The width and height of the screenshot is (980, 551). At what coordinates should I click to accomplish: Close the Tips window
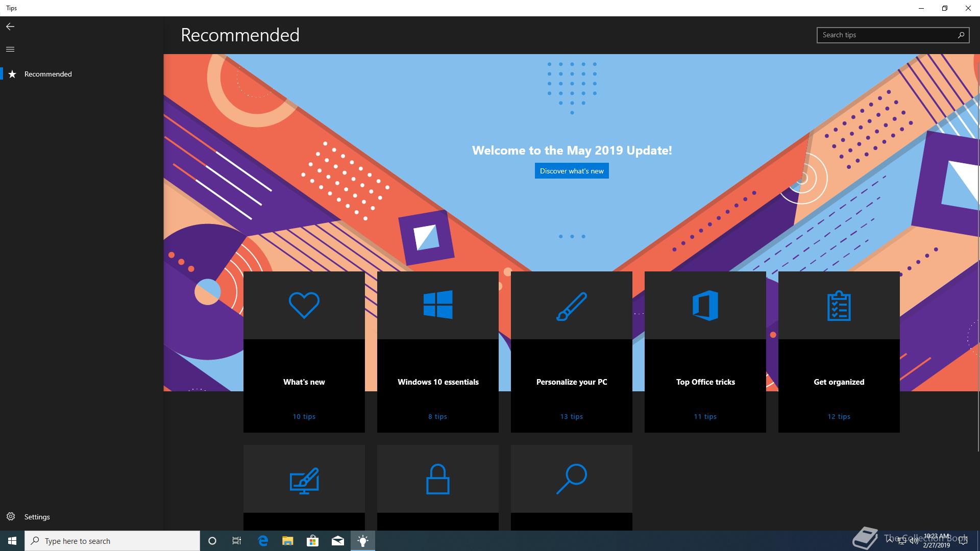click(x=968, y=8)
